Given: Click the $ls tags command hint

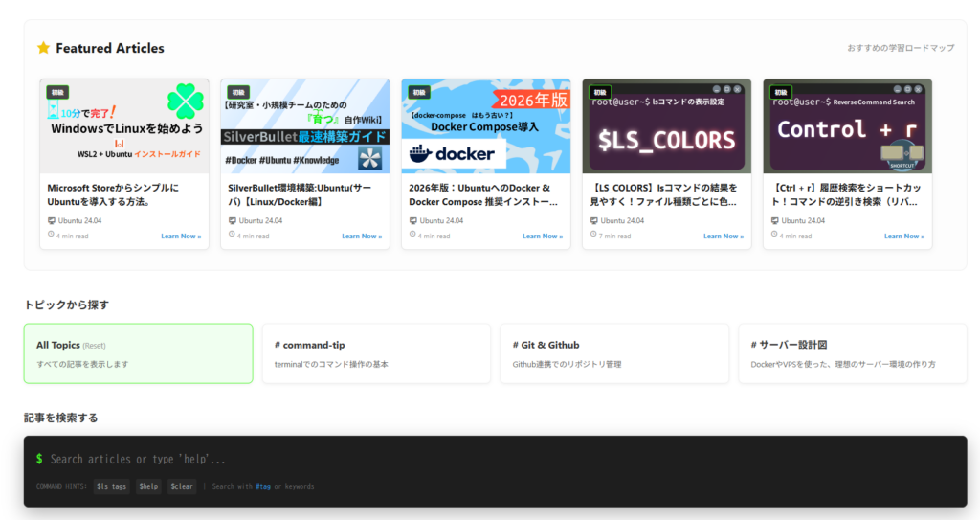Looking at the screenshot, I should pyautogui.click(x=111, y=486).
